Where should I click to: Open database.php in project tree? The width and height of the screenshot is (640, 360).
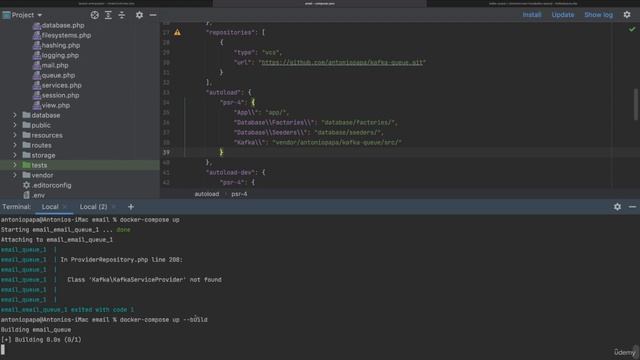(x=62, y=25)
